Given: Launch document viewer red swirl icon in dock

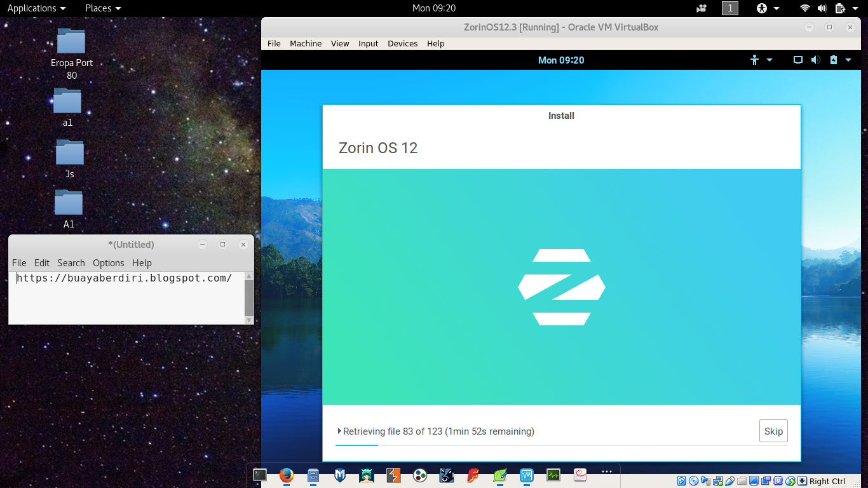Looking at the screenshot, I should pos(580,474).
